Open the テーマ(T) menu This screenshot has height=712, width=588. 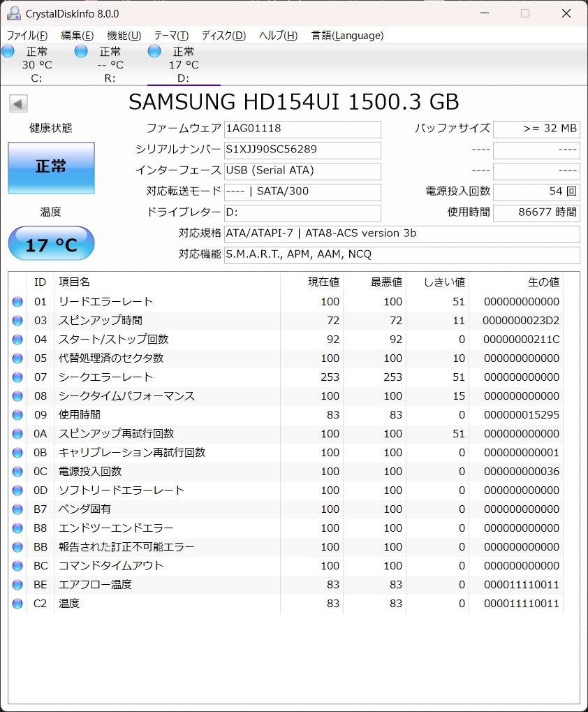(x=171, y=36)
